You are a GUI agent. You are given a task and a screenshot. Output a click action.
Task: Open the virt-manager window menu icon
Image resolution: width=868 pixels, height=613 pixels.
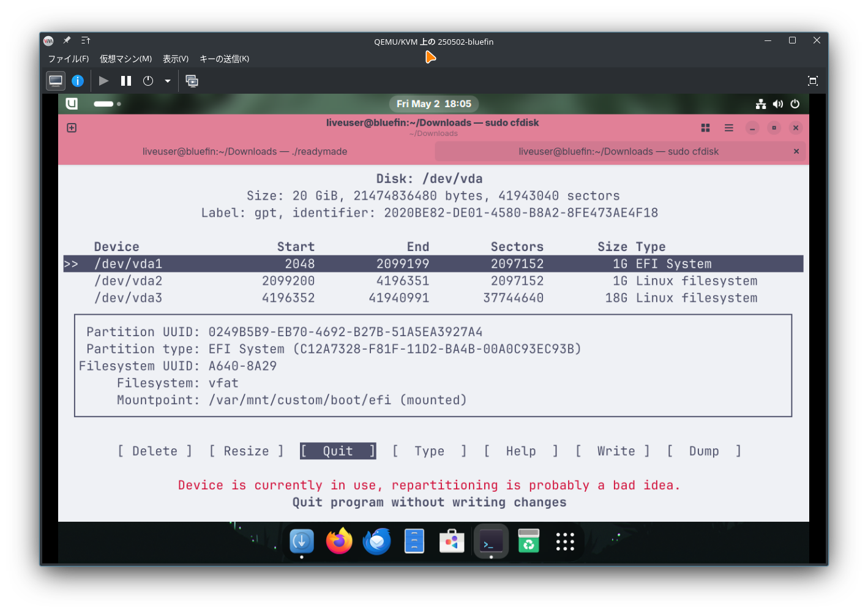[49, 41]
